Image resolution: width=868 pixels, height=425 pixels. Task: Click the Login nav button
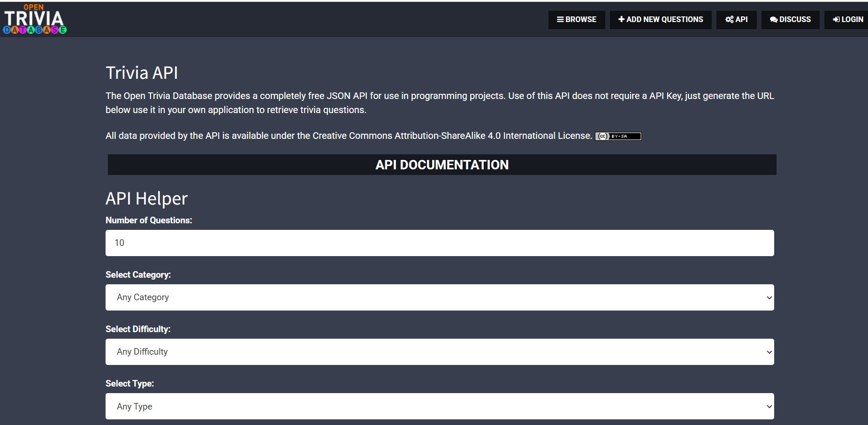click(847, 20)
